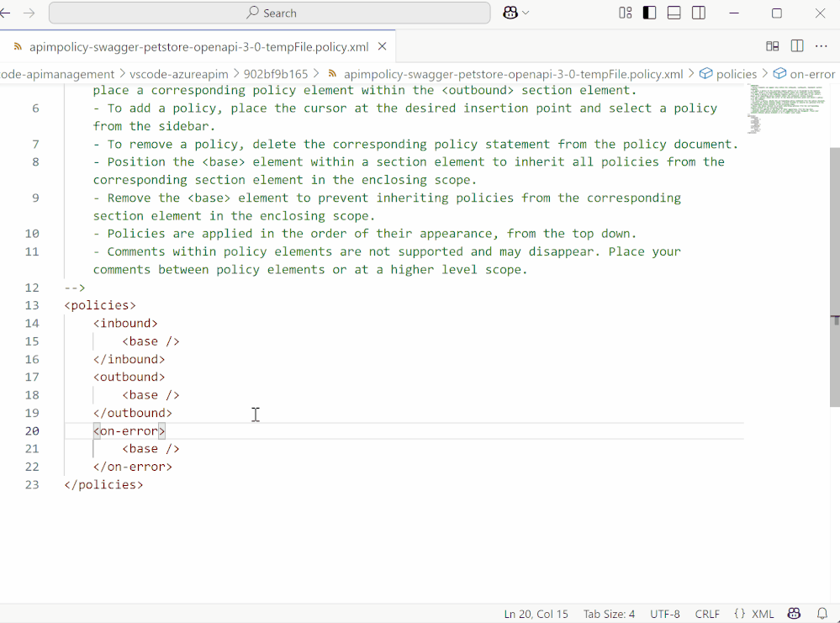Screen dimensions: 840x623
Task: Go back with the left arrow button
Action: coord(5,13)
